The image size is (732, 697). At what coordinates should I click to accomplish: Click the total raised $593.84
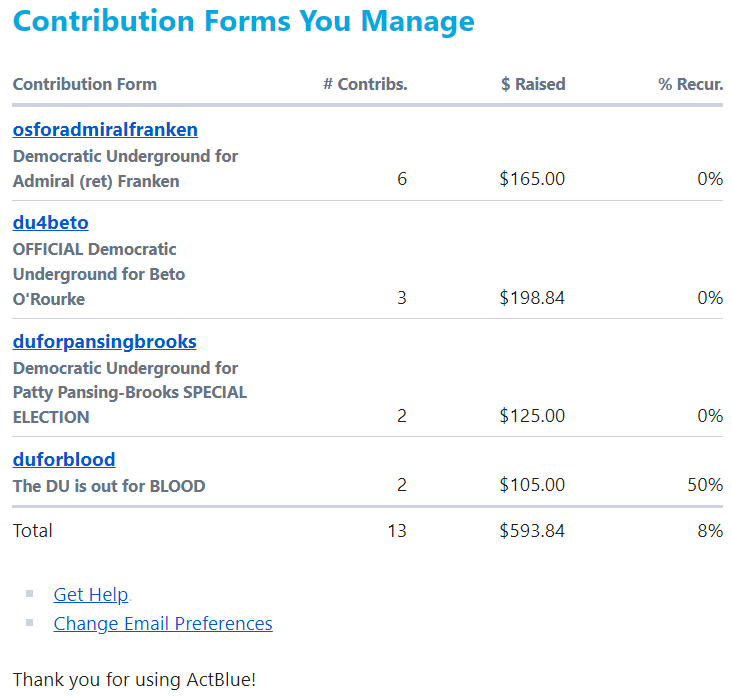(532, 531)
